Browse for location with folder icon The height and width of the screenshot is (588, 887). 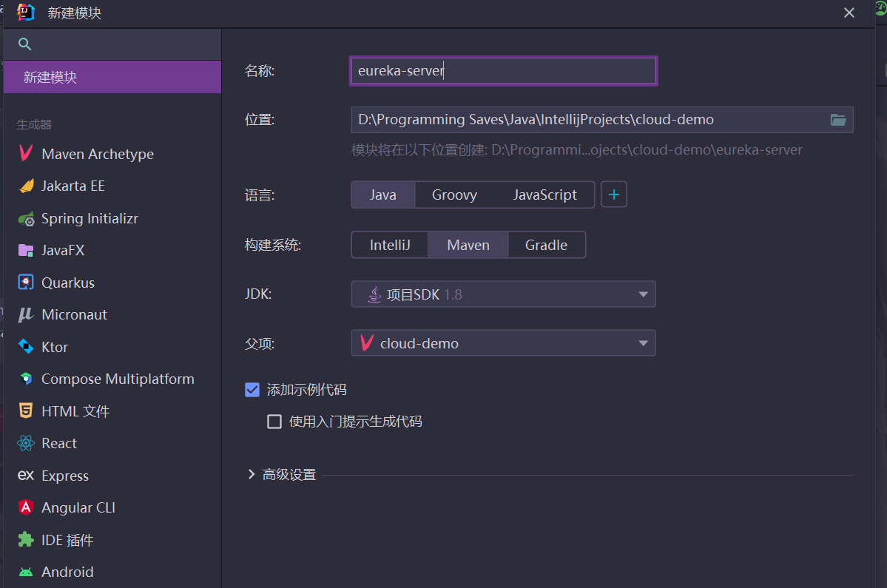pos(838,120)
